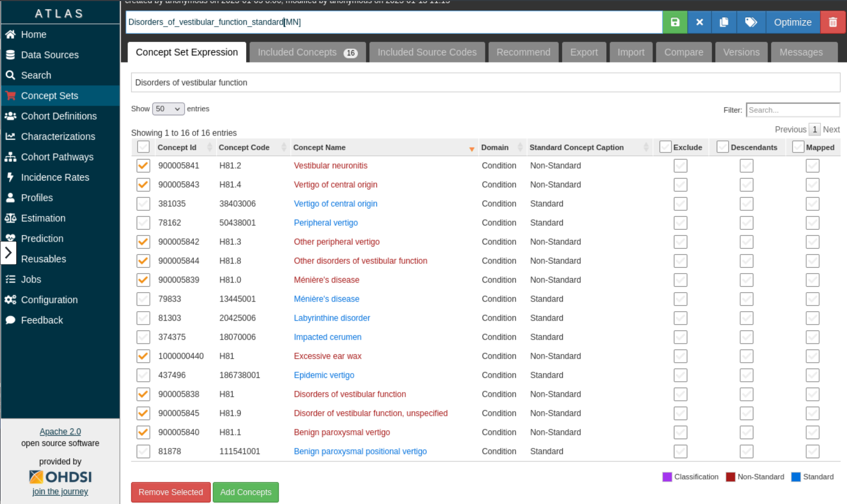
Task: Click the copy concept set icon
Action: (724, 22)
